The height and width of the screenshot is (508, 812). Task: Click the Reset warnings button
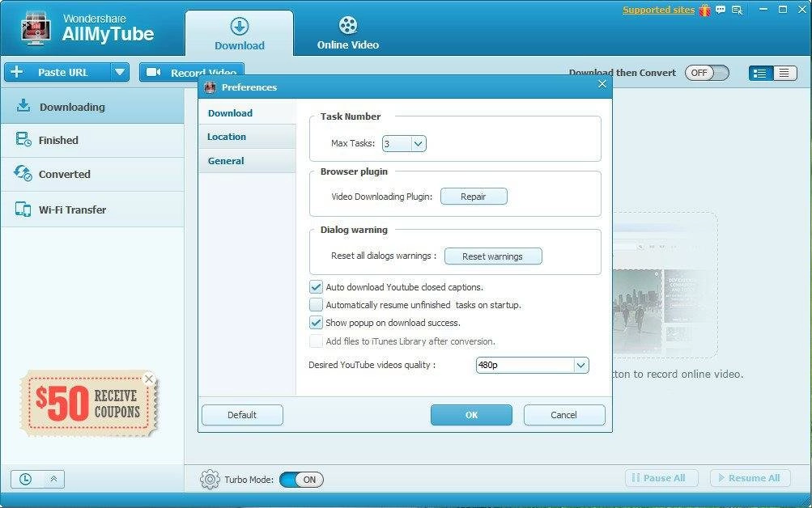(x=492, y=256)
